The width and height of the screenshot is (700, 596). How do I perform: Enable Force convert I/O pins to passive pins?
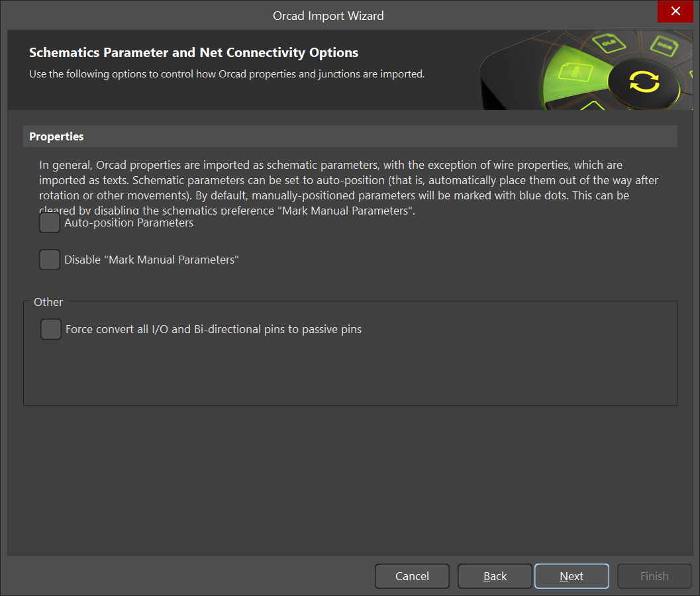click(50, 329)
